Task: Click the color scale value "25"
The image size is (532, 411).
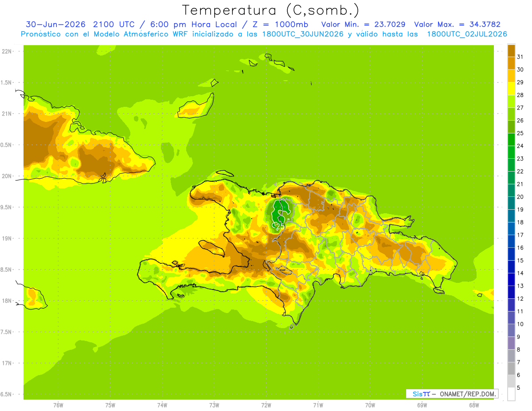Action: pyautogui.click(x=520, y=133)
